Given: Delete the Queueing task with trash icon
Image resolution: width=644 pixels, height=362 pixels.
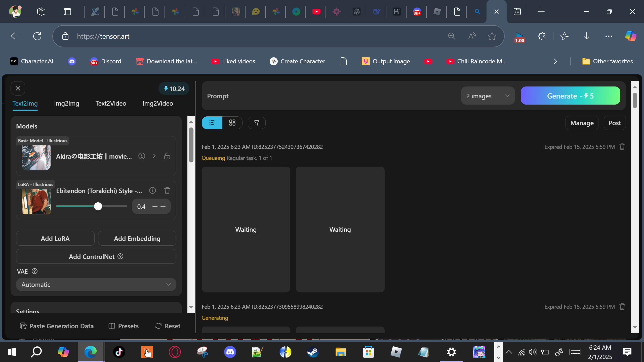Looking at the screenshot, I should pyautogui.click(x=622, y=147).
